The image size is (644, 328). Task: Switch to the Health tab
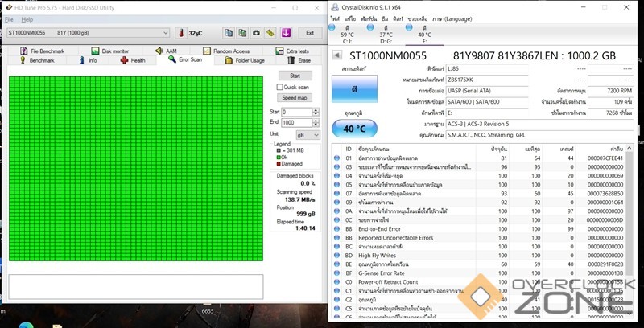(132, 60)
